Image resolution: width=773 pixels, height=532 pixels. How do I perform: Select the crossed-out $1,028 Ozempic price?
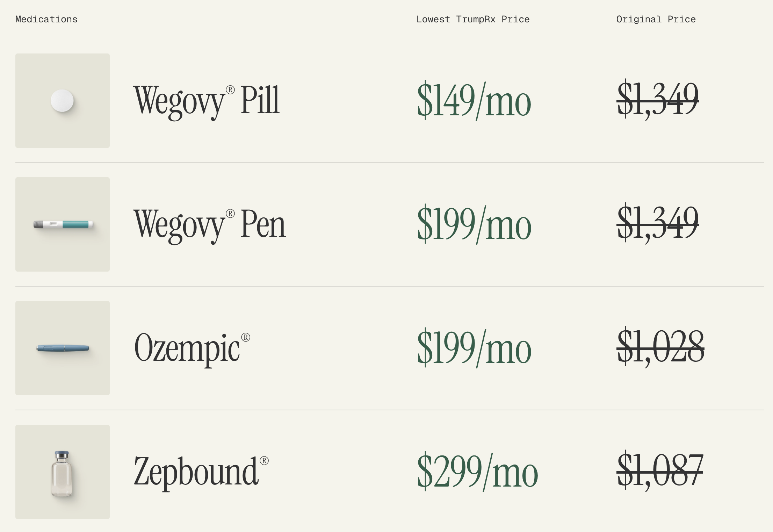pyautogui.click(x=660, y=347)
